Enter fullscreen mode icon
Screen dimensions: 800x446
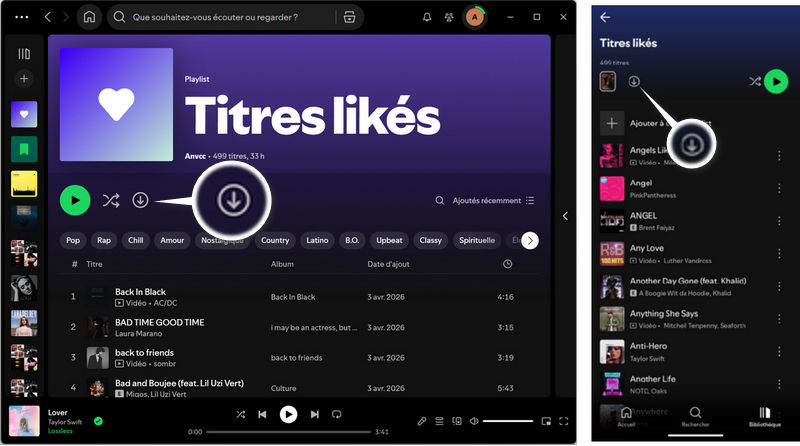pos(564,421)
